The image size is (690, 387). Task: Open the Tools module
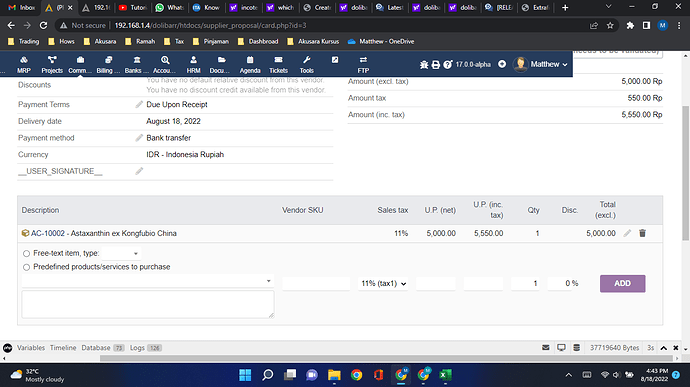pos(307,64)
